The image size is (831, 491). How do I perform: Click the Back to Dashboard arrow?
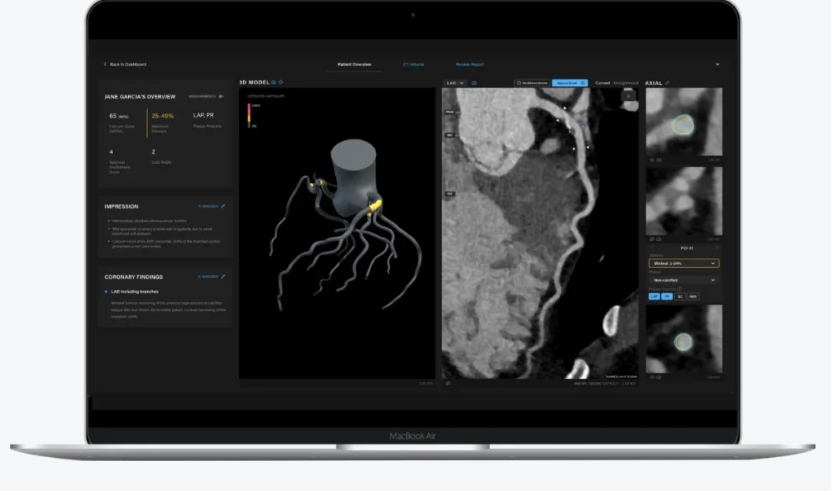(x=106, y=64)
